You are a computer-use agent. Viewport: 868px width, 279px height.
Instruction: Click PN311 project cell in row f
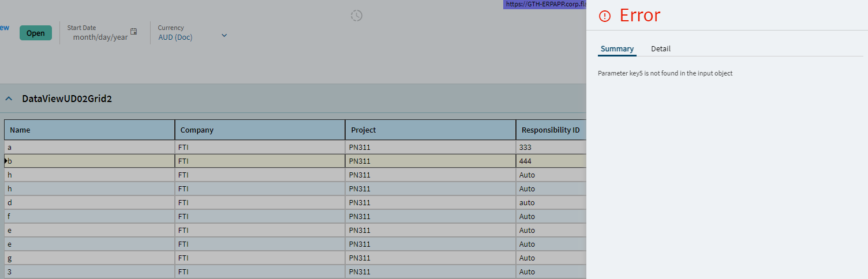pyautogui.click(x=431, y=216)
